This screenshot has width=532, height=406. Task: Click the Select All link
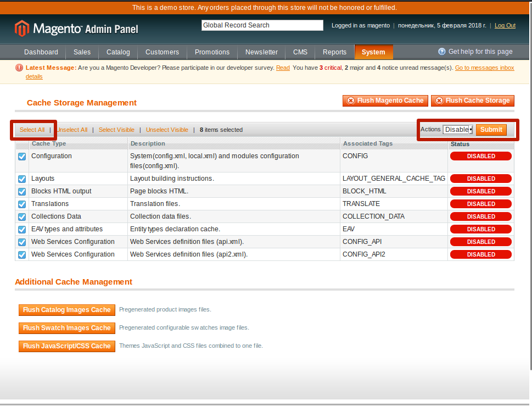[x=32, y=130]
